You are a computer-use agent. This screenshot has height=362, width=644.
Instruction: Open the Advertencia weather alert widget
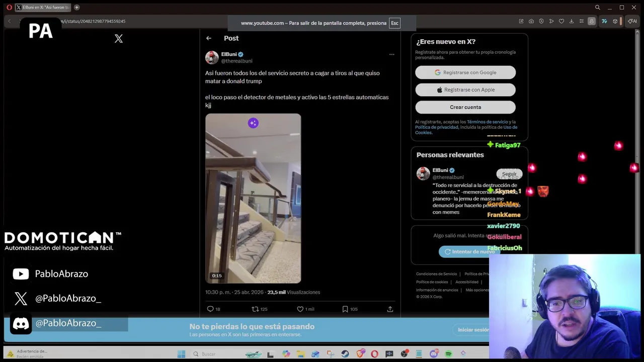(x=28, y=354)
